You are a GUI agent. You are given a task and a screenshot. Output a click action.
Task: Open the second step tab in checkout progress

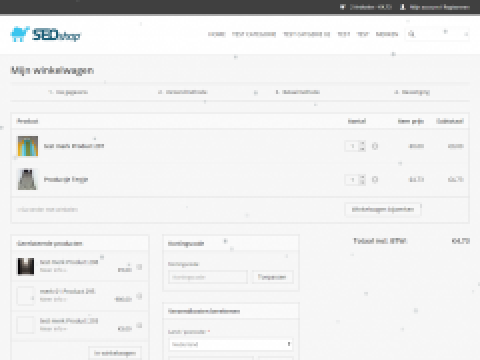[183, 92]
